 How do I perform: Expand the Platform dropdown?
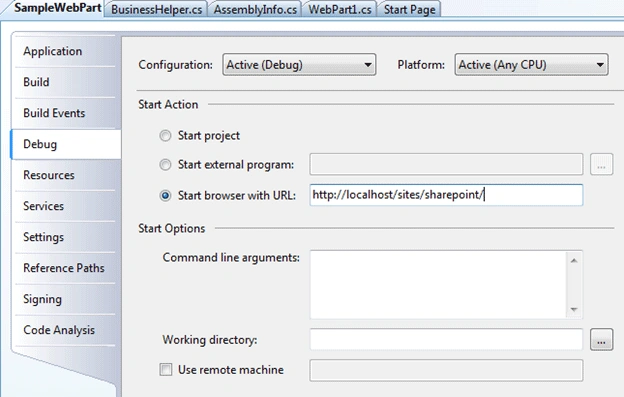coord(531,64)
